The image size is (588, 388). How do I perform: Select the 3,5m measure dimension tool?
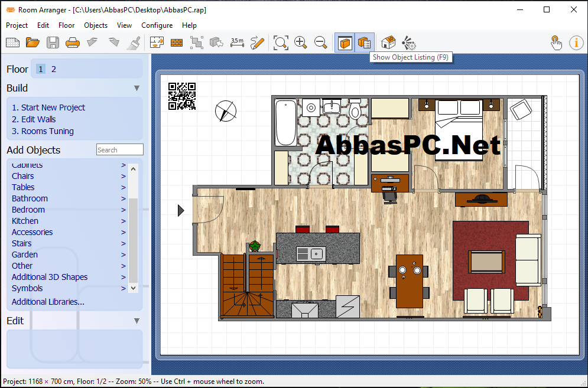tap(237, 43)
